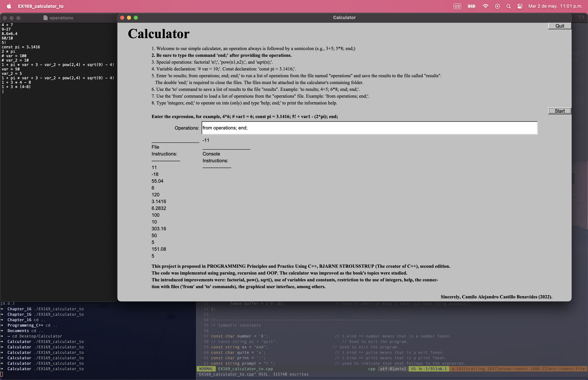588x380 pixels.
Task: Click the date and time in menu bar
Action: (x=555, y=6)
